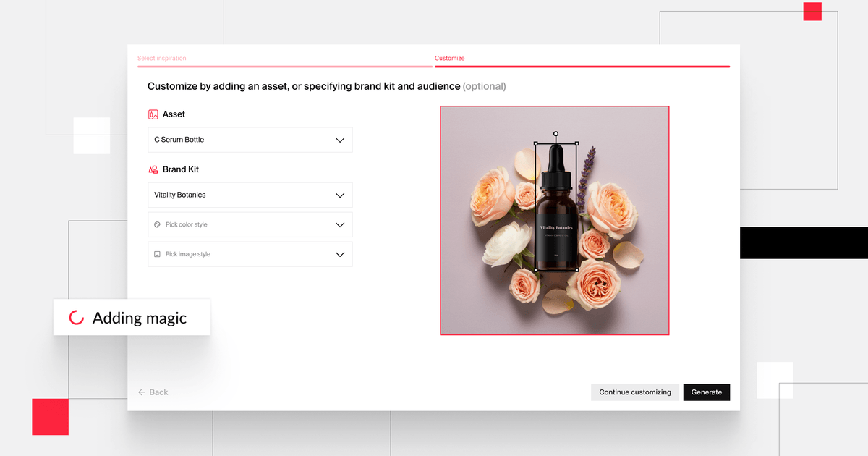Click the Brand Kit section icon

pyautogui.click(x=153, y=169)
